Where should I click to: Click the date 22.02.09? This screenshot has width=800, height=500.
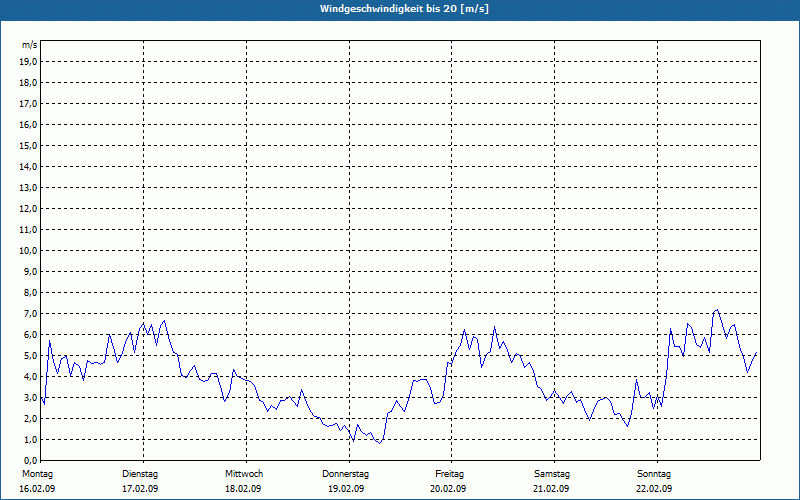click(654, 489)
